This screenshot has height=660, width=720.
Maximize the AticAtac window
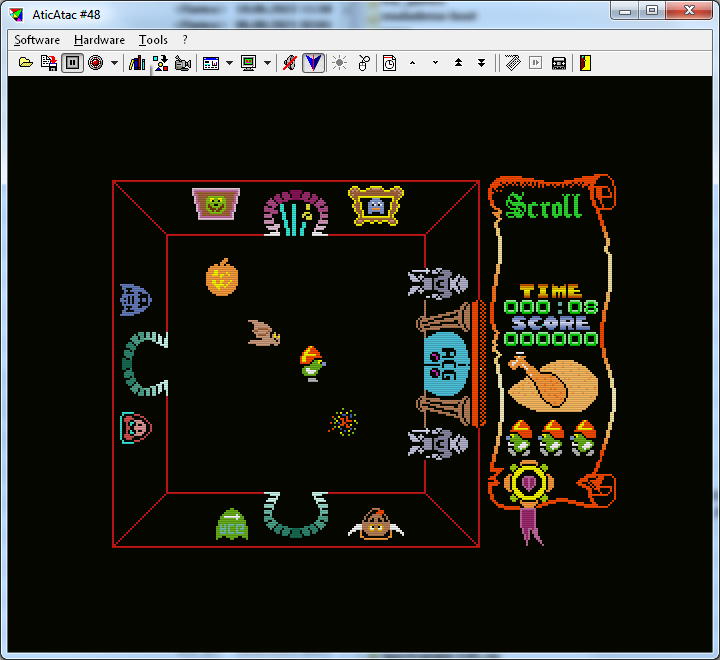[x=652, y=11]
